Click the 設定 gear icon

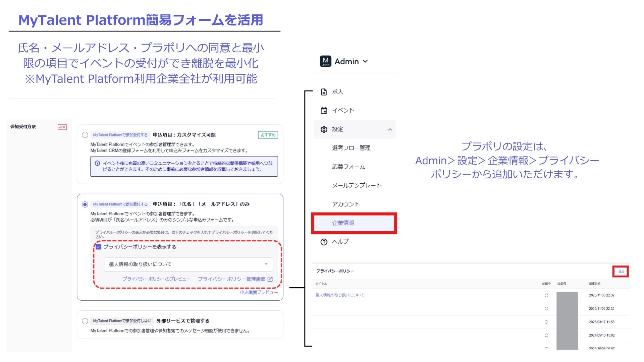pos(324,129)
